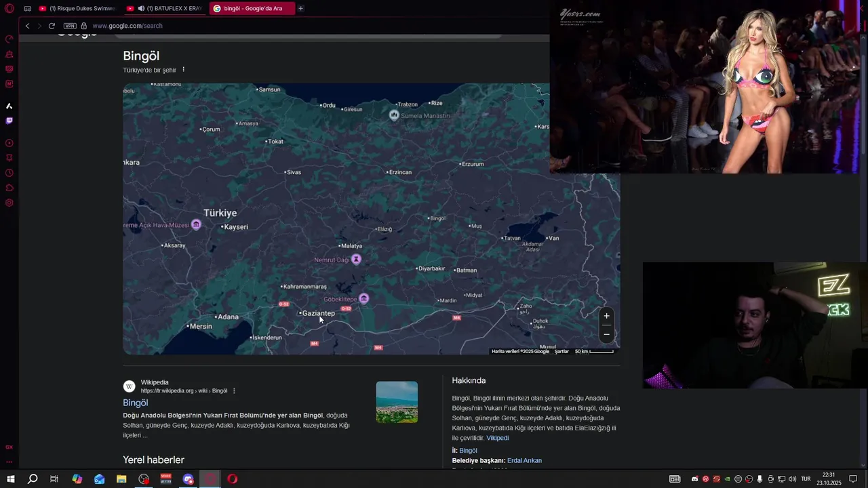Click Bingöl city label on map

[437, 218]
